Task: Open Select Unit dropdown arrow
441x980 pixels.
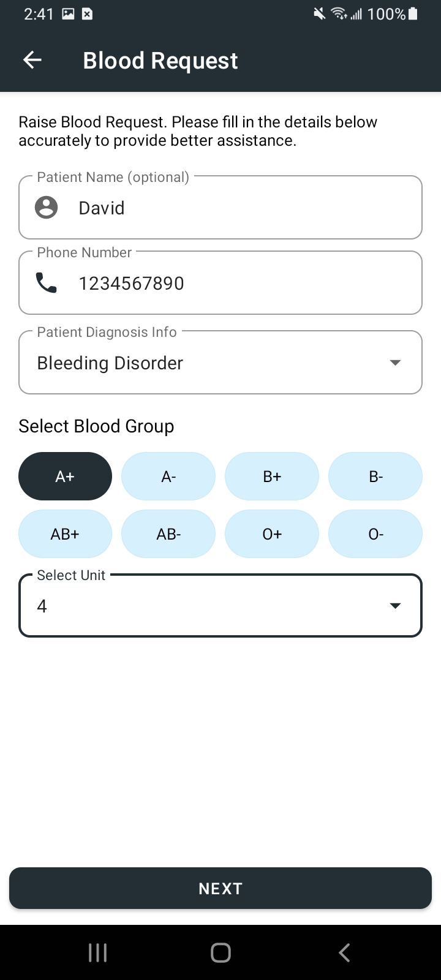Action: (396, 606)
